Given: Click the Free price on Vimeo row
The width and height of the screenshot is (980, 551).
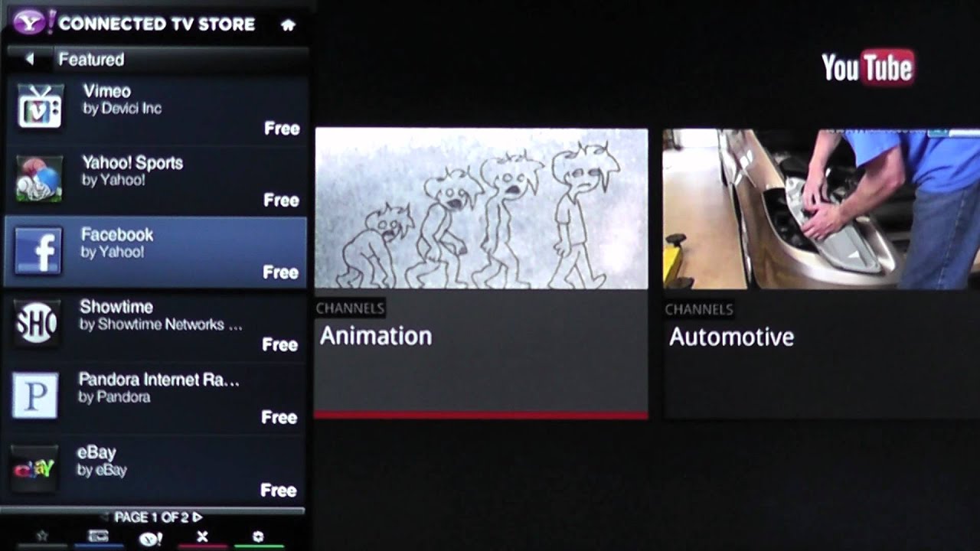Looking at the screenshot, I should 282,129.
